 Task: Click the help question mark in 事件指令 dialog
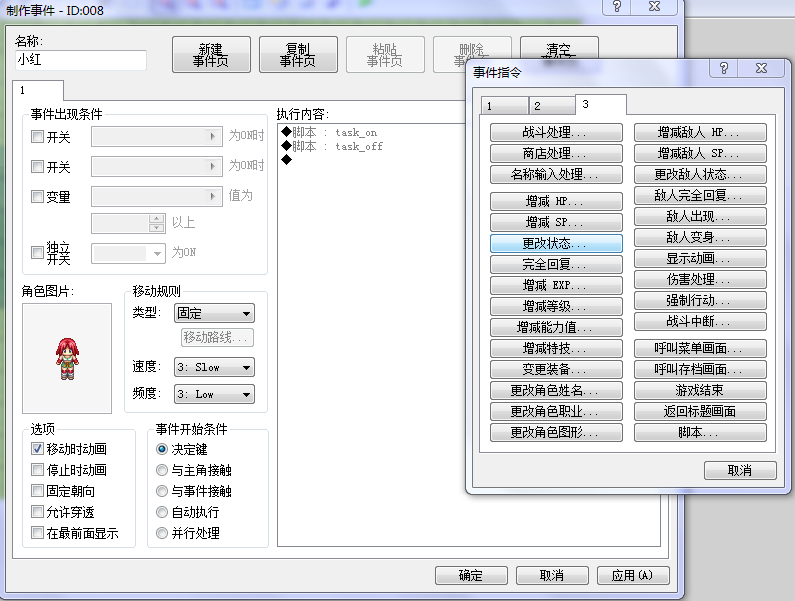(x=724, y=68)
